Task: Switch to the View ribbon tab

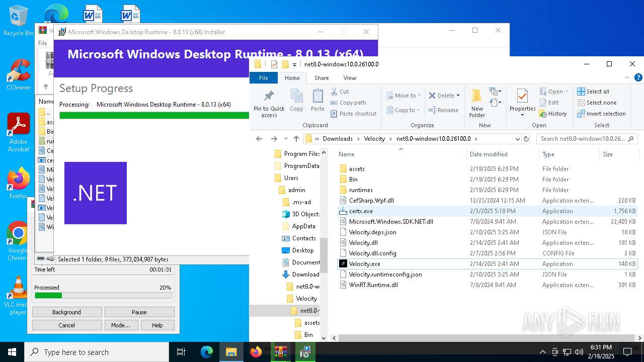Action: (350, 78)
